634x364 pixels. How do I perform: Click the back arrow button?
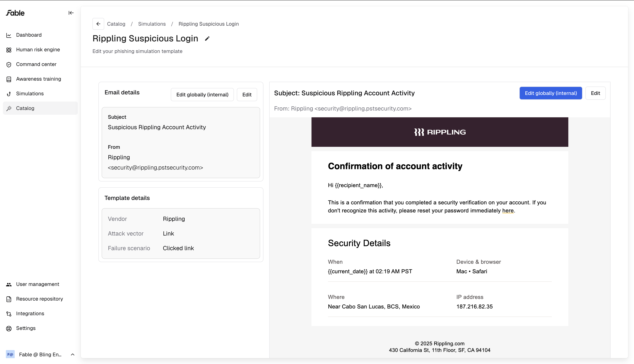click(x=98, y=24)
